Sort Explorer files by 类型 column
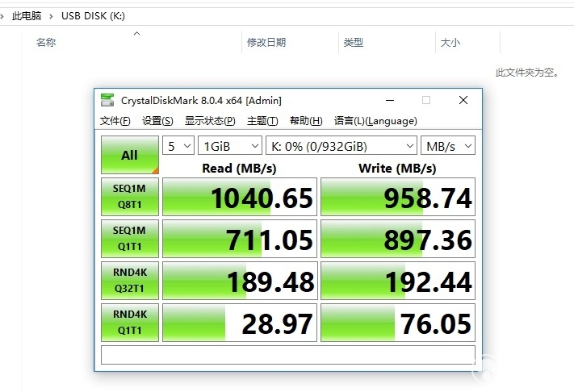Screen dimensions: 574x392 354,43
